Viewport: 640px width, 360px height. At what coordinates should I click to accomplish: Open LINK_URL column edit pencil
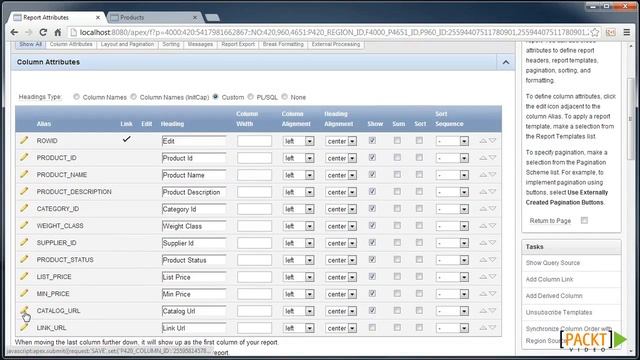point(24,327)
